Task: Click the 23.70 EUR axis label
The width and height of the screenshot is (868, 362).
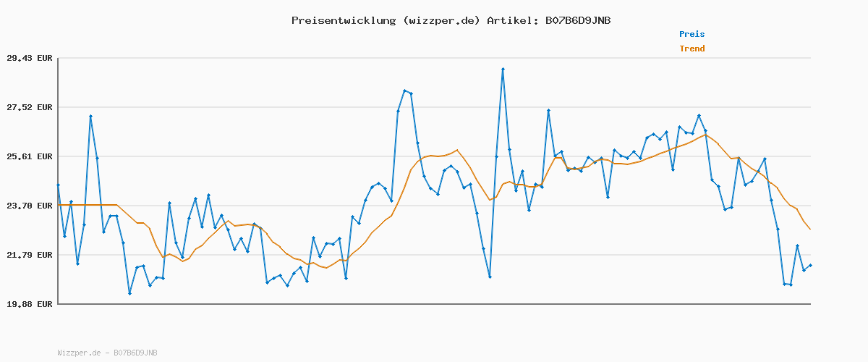Action: click(x=30, y=206)
